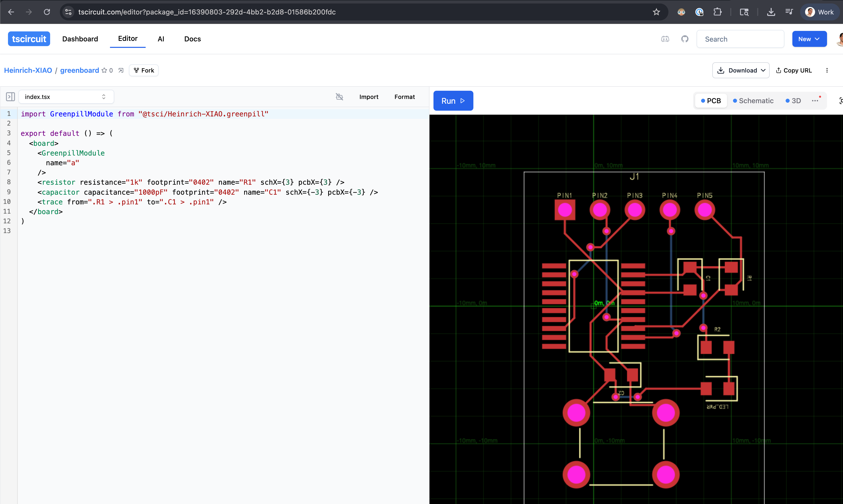Open browser extensions puzzle icon
This screenshot has width=843, height=504.
tap(717, 12)
